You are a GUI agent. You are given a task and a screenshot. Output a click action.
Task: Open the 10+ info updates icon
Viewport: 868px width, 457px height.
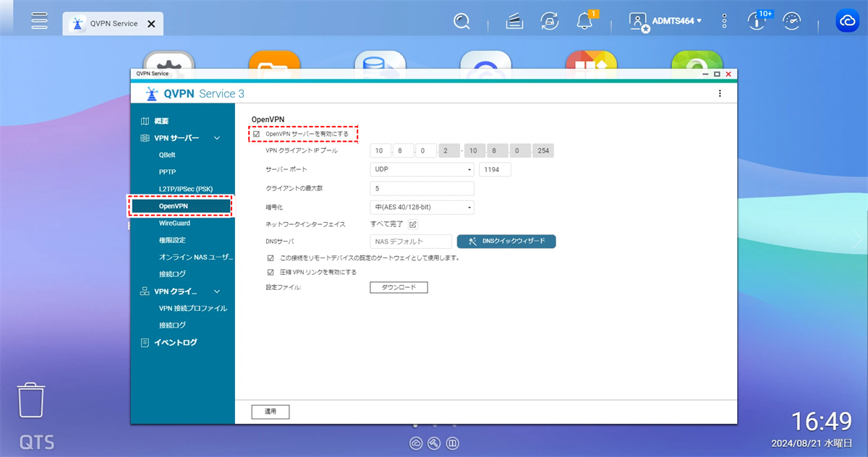pyautogui.click(x=757, y=22)
